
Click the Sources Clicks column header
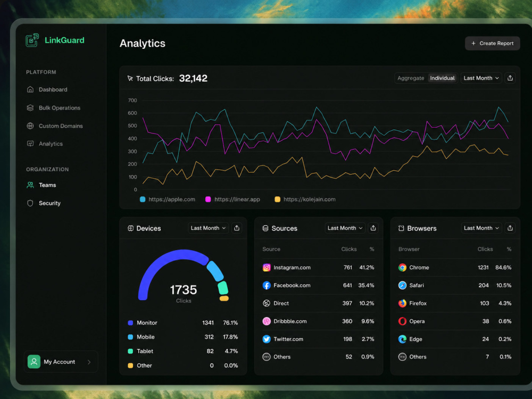pyautogui.click(x=349, y=250)
